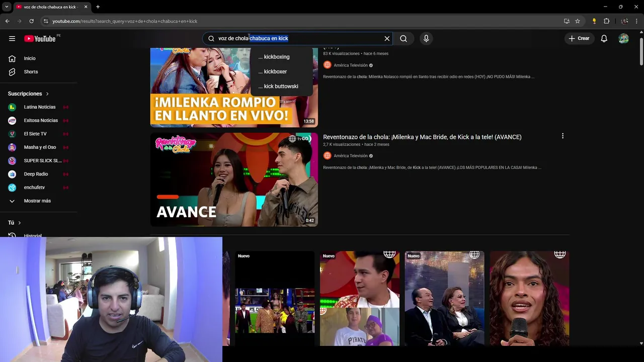Click inside the YouTube search field
Screen dimensions: 644x362
point(297,39)
